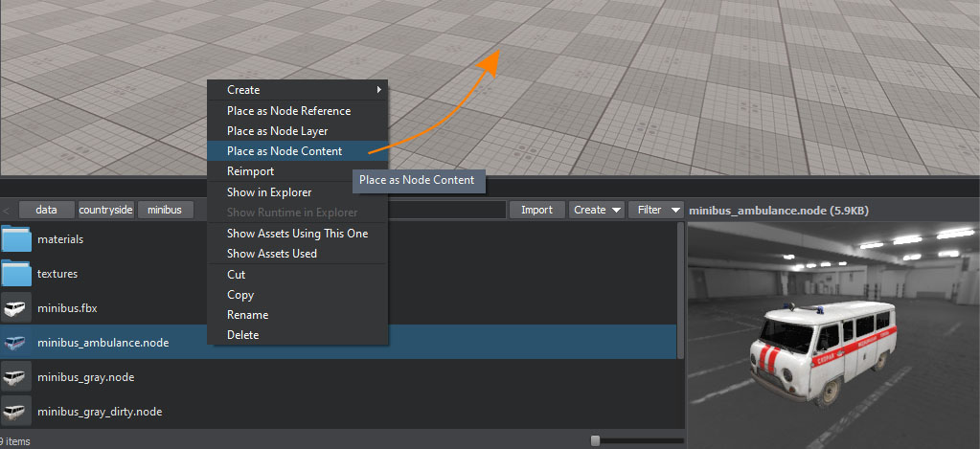The height and width of the screenshot is (449, 980).
Task: Navigate to the countryside breadcrumb
Action: coord(105,210)
